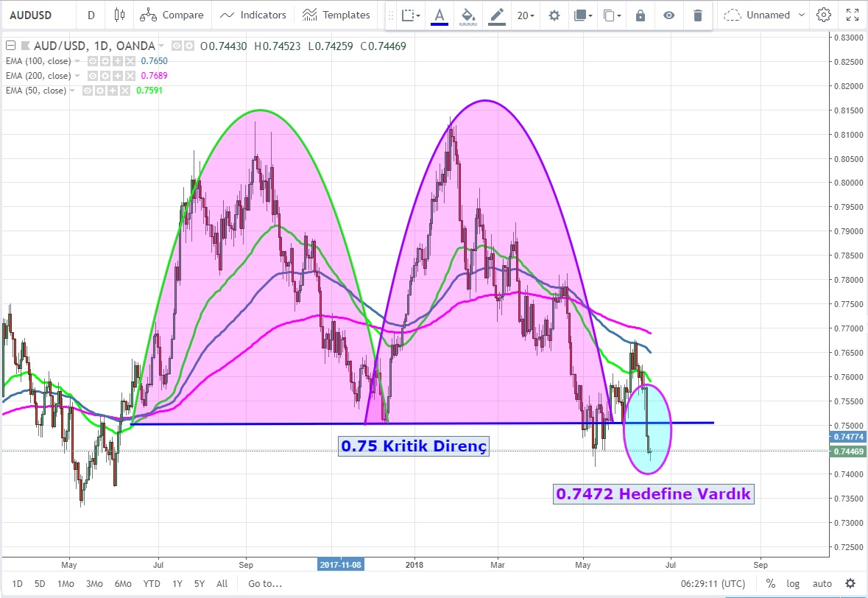
Task: Open the candlestick chart style selector
Action: click(x=121, y=15)
